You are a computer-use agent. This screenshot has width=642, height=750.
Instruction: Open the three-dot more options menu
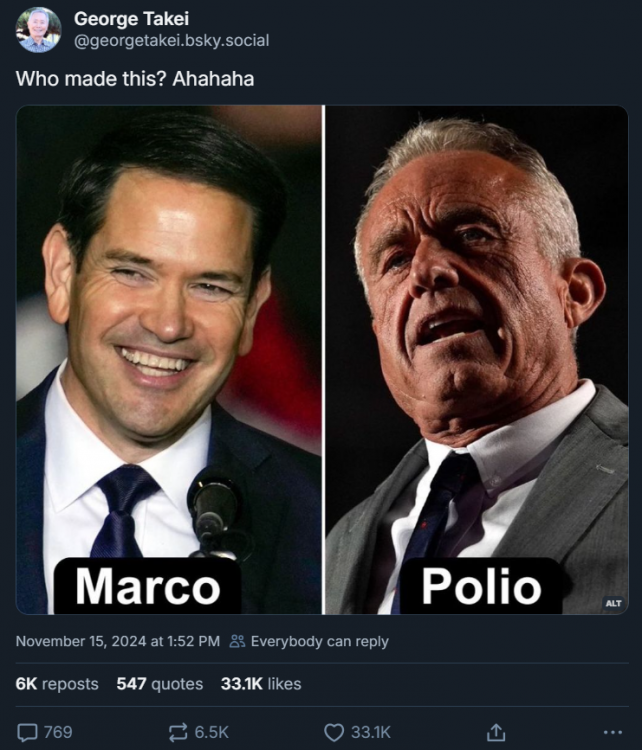613,732
